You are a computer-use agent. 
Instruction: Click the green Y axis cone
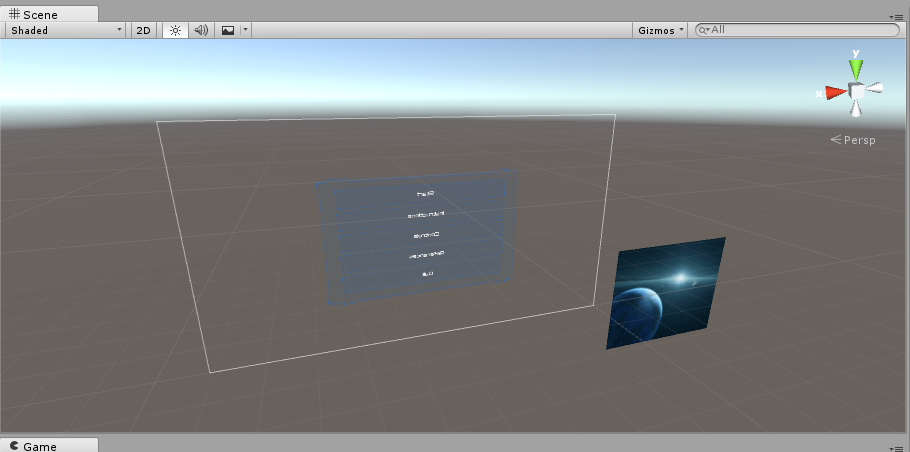click(x=856, y=68)
